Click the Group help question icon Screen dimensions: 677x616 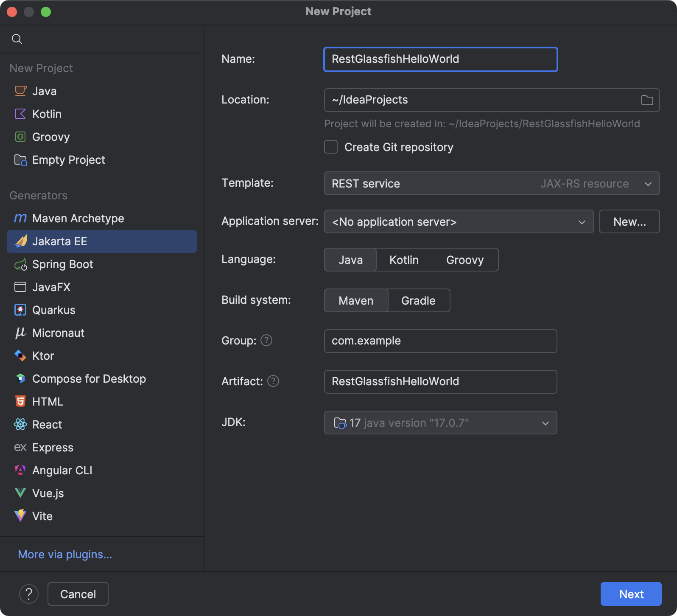pos(266,340)
